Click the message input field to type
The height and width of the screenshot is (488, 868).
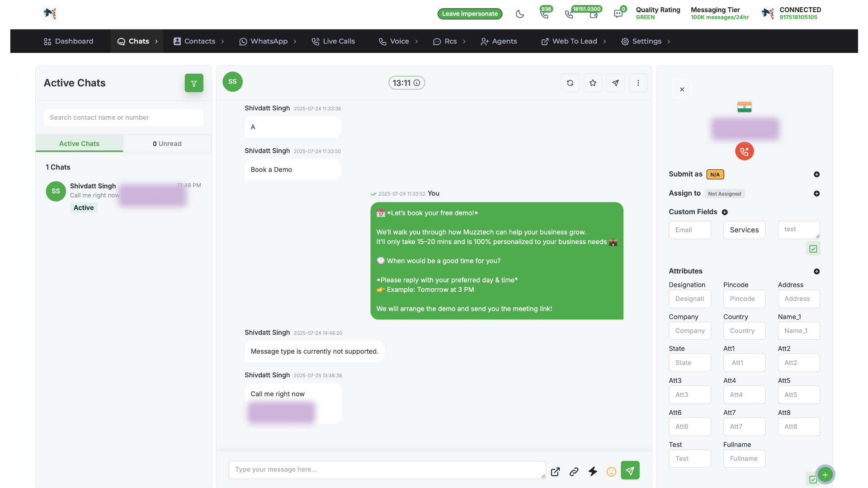pyautogui.click(x=387, y=470)
